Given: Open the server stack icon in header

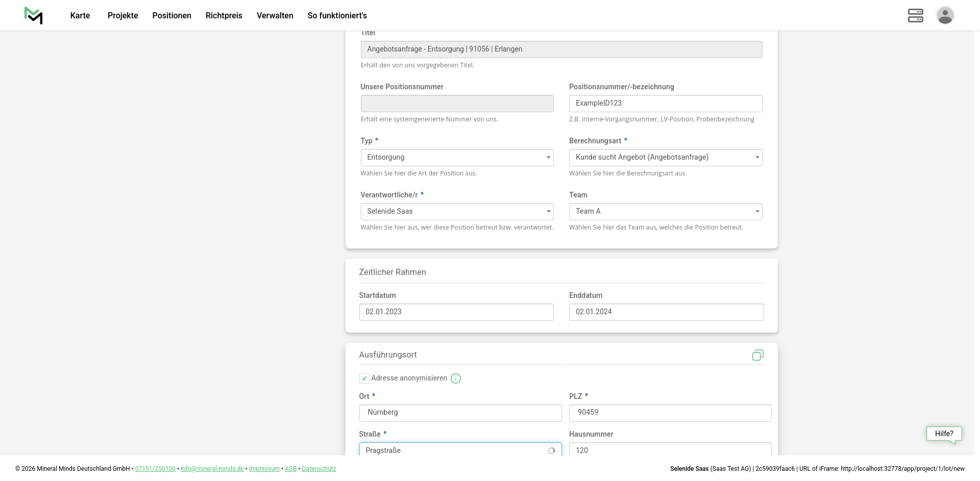Looking at the screenshot, I should click(x=915, y=15).
